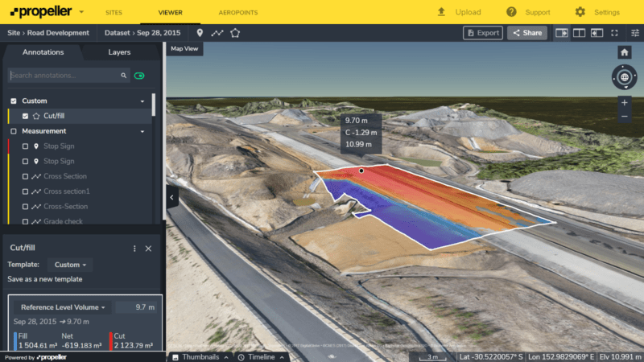Open the Reference Level Volume dropdown
644x362 pixels.
coord(63,307)
